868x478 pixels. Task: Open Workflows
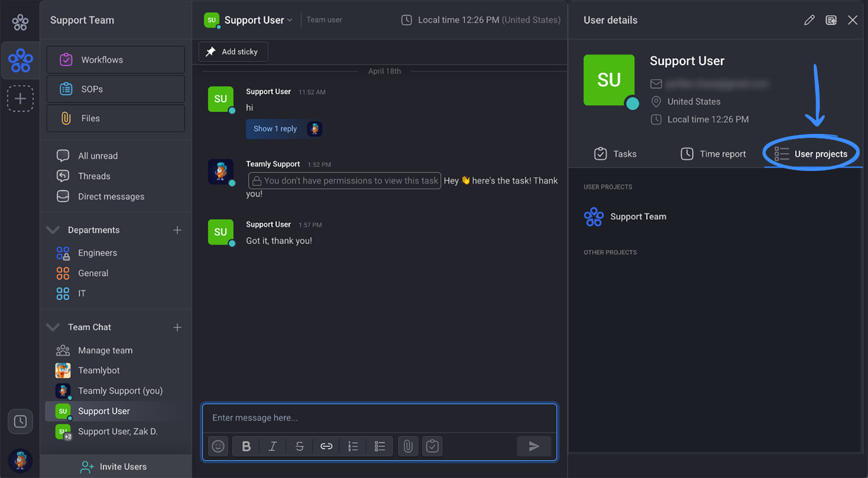[116, 60]
